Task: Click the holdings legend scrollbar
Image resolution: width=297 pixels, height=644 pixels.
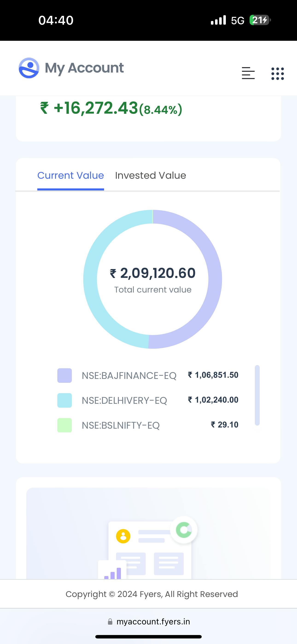Action: [257, 395]
